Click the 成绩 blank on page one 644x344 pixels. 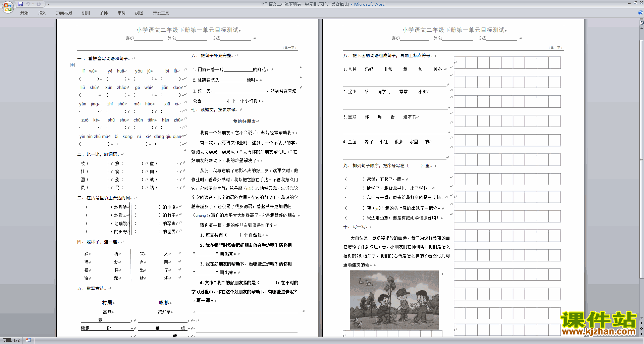[x=235, y=39]
